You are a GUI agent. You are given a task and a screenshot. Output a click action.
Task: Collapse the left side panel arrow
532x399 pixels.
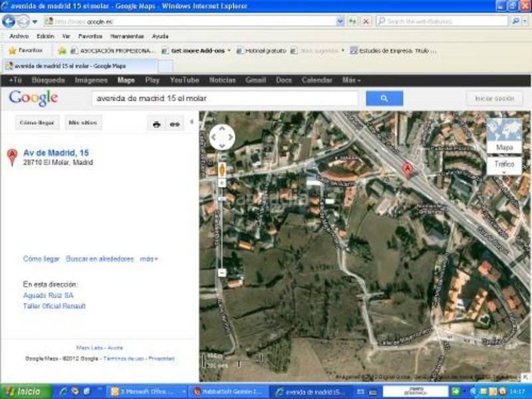click(192, 122)
